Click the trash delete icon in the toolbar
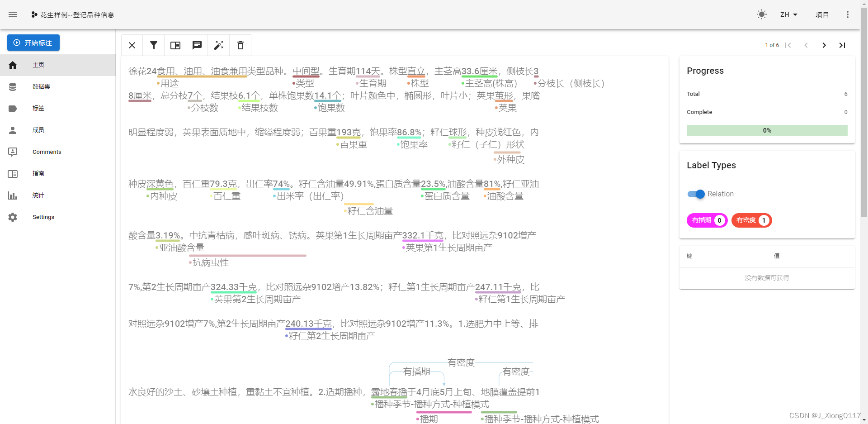Screen dimensions: 868x424 click(x=240, y=45)
